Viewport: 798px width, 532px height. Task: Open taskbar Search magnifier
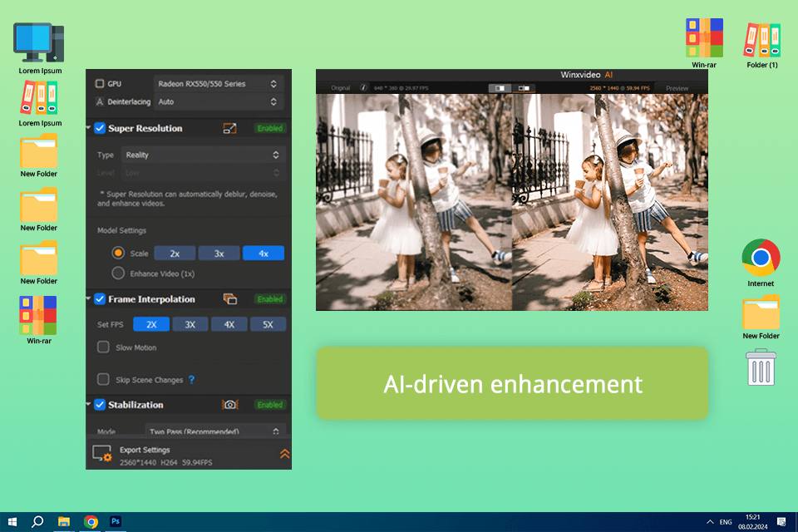pos(37,522)
